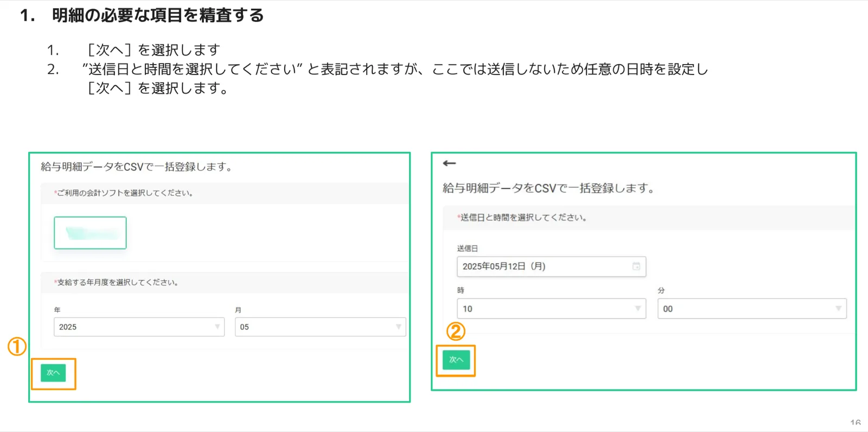Click the back arrow in the right panel
The image size is (868, 432).
coord(449,163)
